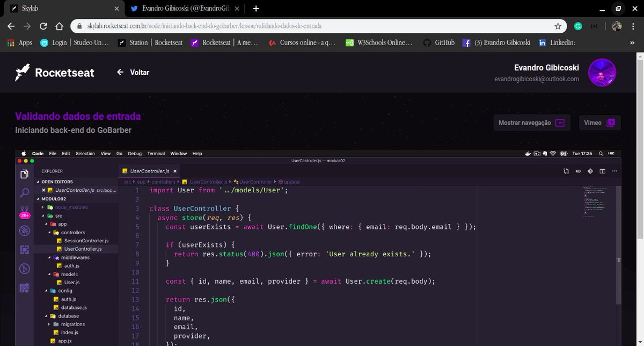
Task: Open Source Control icon with 2K+ badge
Action: [24, 212]
